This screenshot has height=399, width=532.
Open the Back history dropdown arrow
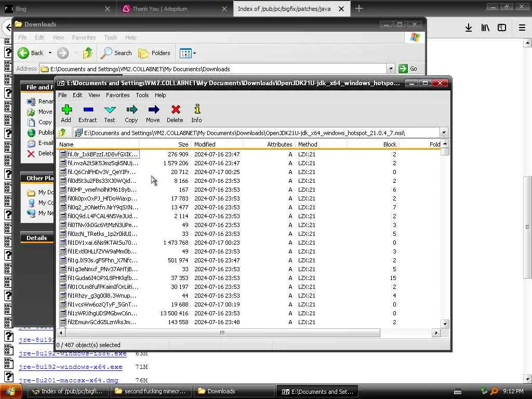pos(50,53)
